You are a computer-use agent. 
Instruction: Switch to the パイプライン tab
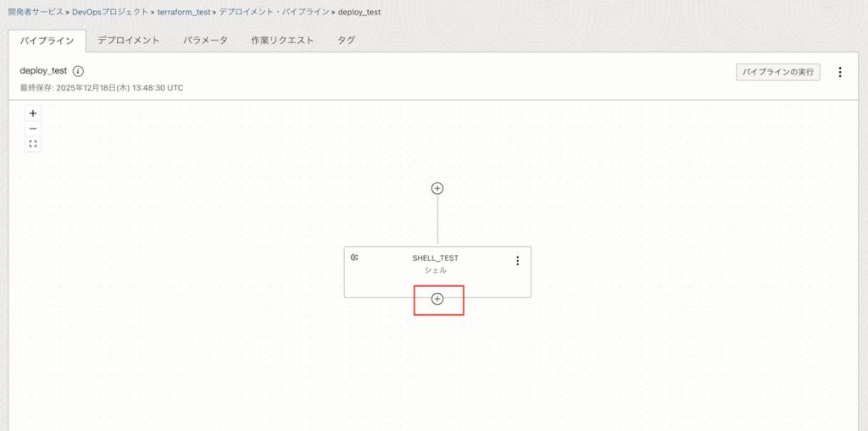pyautogui.click(x=47, y=40)
